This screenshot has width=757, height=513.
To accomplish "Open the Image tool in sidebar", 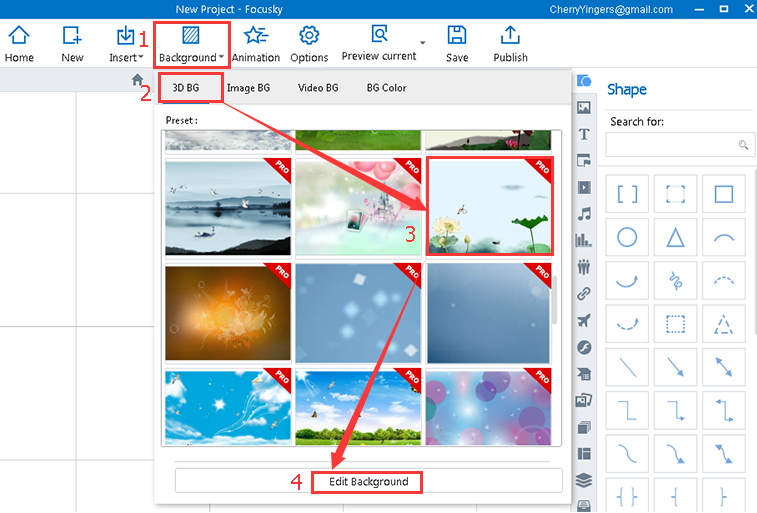I will pos(584,108).
